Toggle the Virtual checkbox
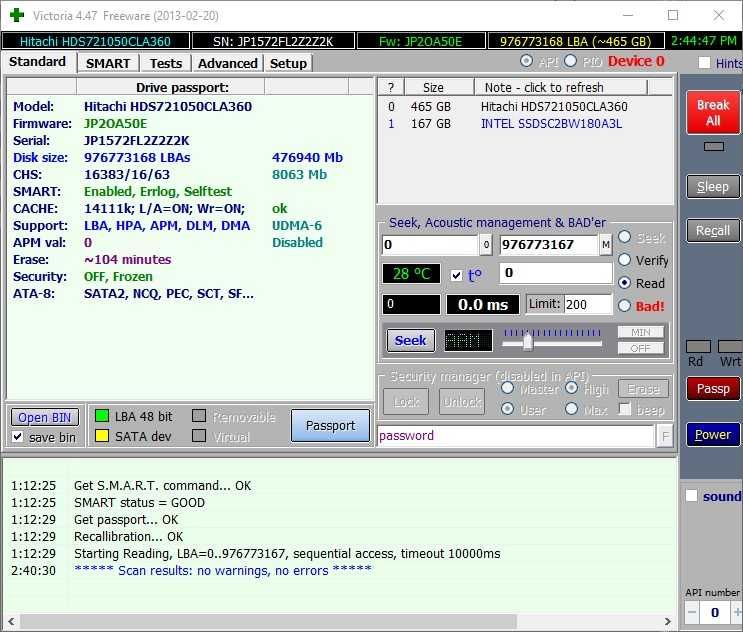Screen dimensions: 743x632 pyautogui.click(x=199, y=436)
